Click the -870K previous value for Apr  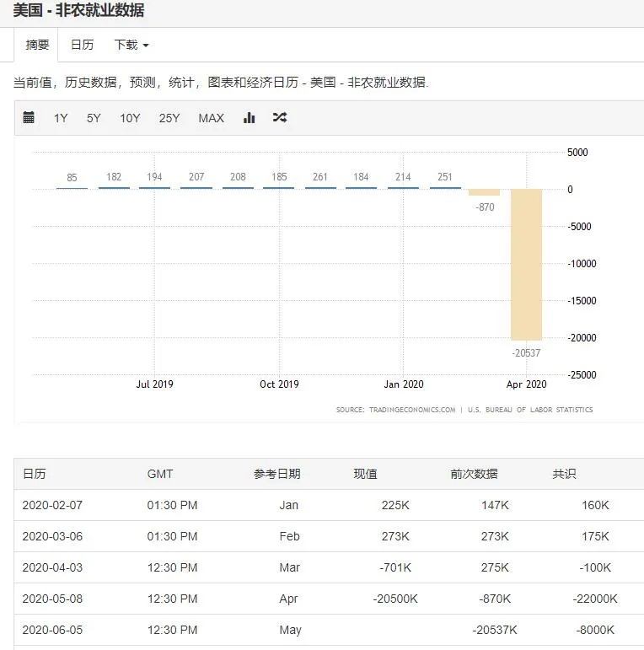(495, 599)
